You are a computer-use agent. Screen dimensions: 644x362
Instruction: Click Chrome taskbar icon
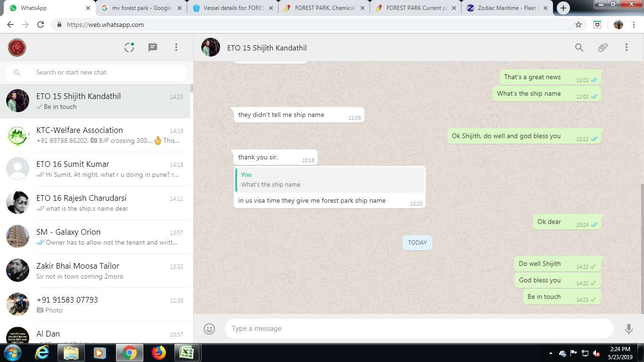[x=129, y=353]
